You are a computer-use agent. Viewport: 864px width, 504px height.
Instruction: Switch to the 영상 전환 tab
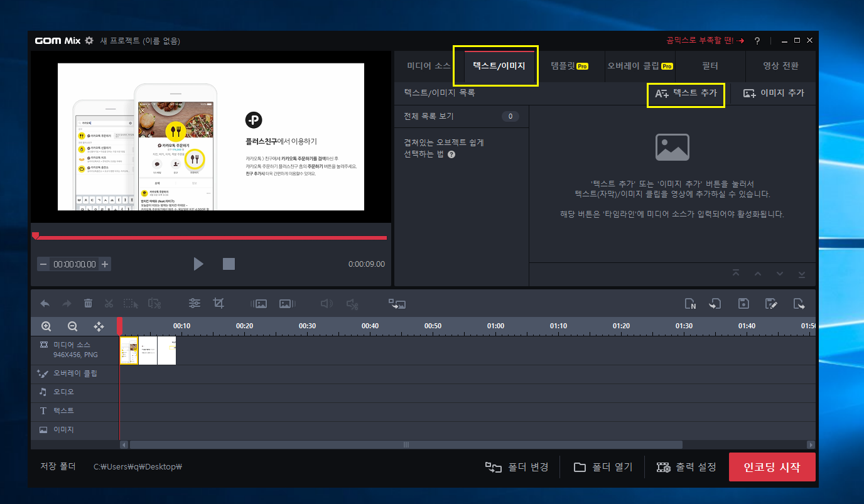pos(780,66)
